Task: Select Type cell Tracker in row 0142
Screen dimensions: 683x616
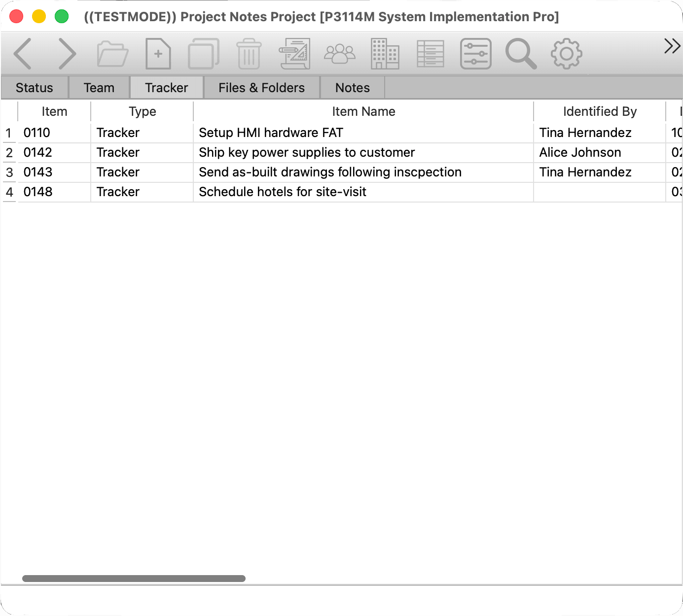Action: click(x=142, y=153)
